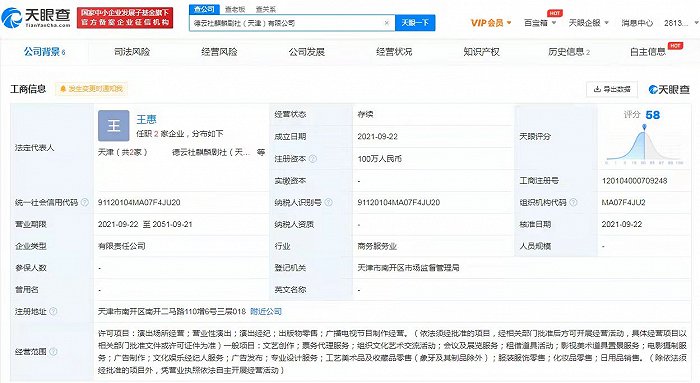Switch to the 经营风险 tab
The image size is (700, 383).
[219, 52]
